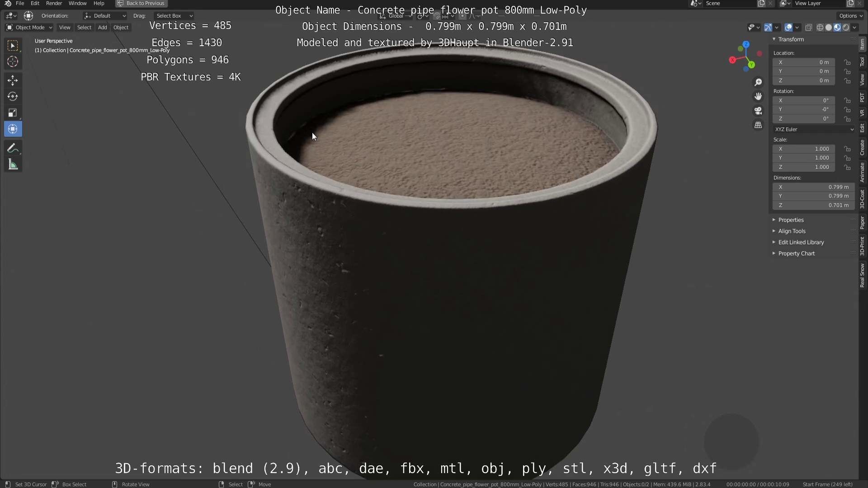This screenshot has height=488, width=868.
Task: Click the Dimensions Z field 0.701 m
Action: (x=813, y=205)
